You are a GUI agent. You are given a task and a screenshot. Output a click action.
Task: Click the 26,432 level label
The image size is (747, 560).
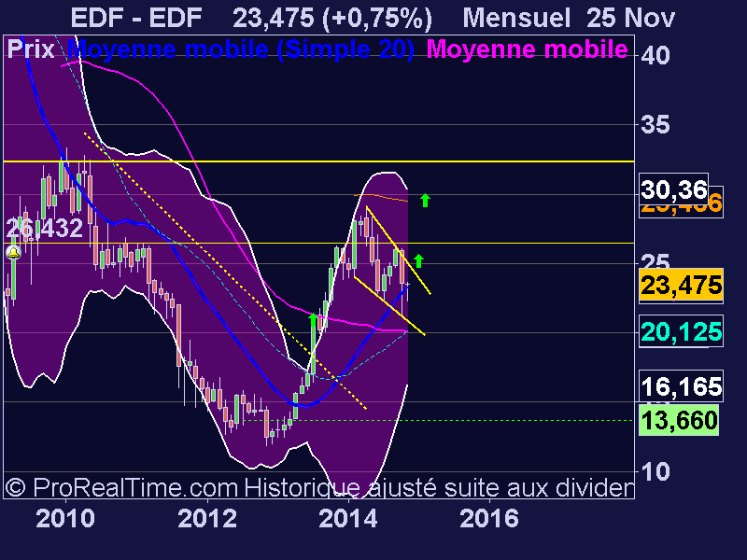point(45,229)
